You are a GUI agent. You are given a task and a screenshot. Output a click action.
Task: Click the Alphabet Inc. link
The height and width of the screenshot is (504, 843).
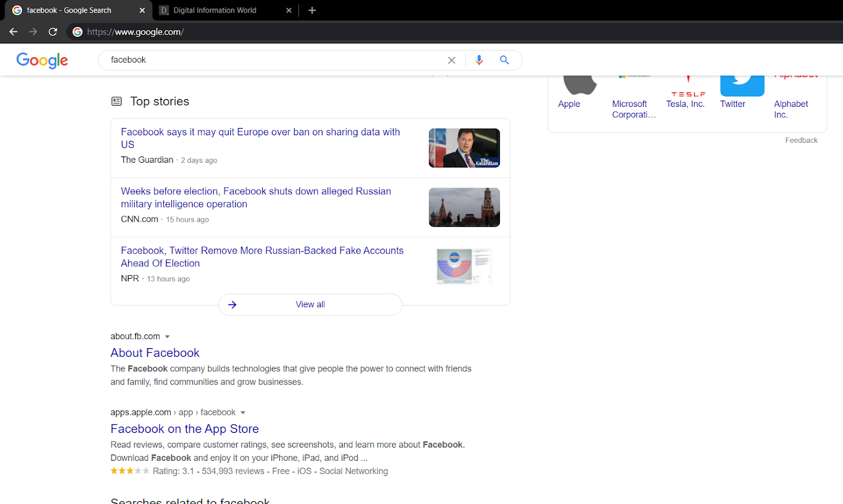(791, 110)
